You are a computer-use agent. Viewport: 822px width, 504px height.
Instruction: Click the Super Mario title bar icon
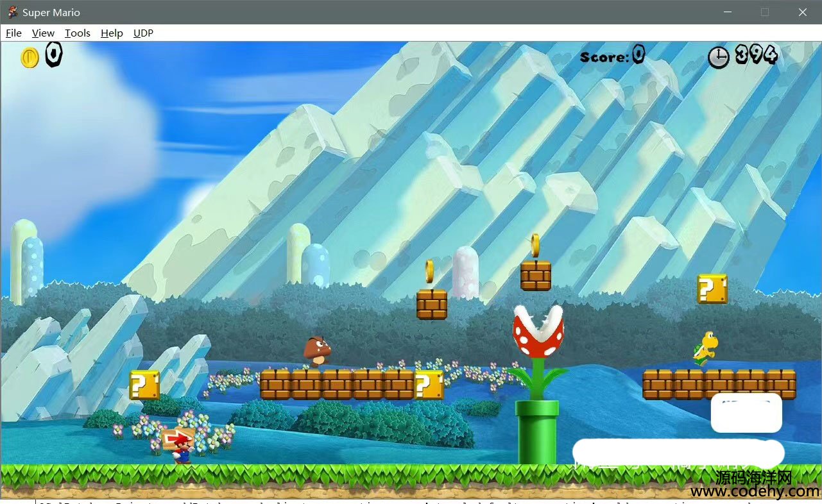coord(12,12)
